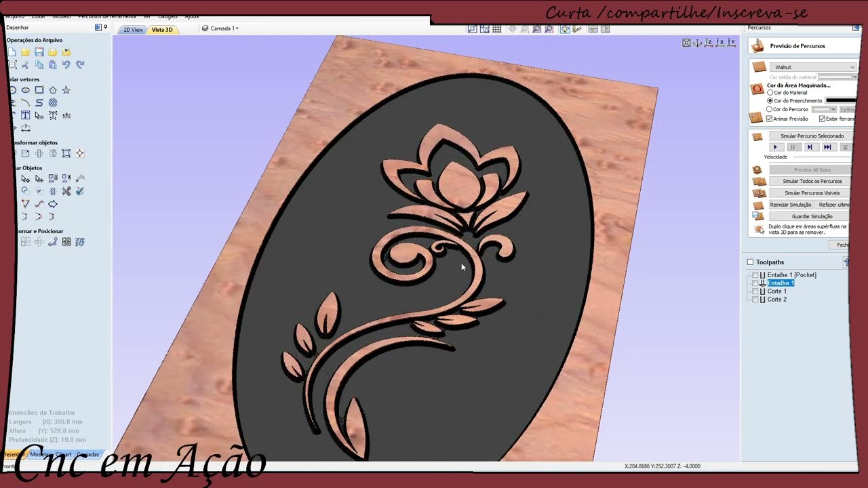The height and width of the screenshot is (488, 868).
Task: Click the Open file folder icon
Action: coord(26,52)
